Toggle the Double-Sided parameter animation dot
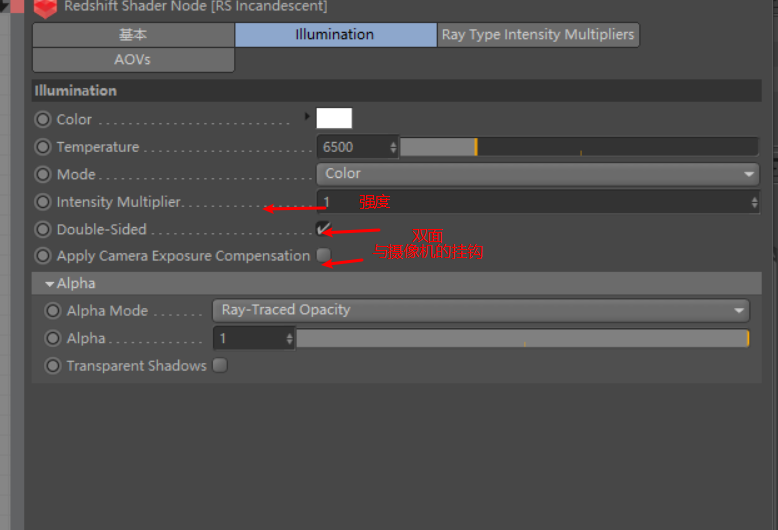 pos(43,229)
